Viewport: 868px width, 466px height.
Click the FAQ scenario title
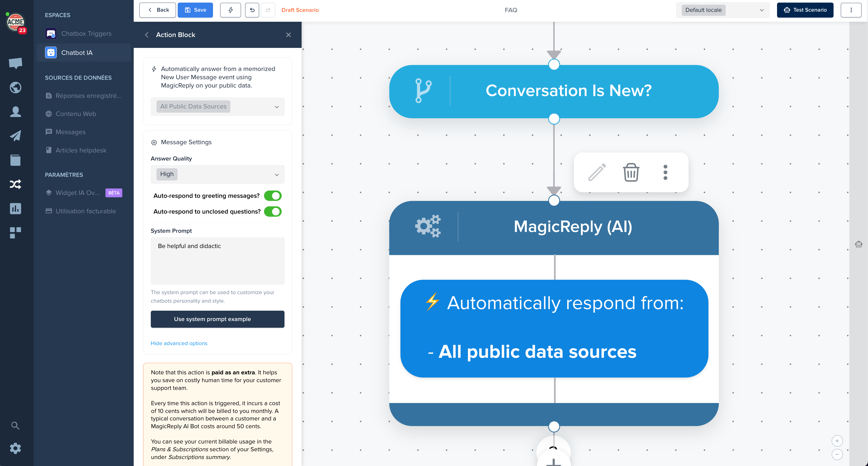click(511, 10)
